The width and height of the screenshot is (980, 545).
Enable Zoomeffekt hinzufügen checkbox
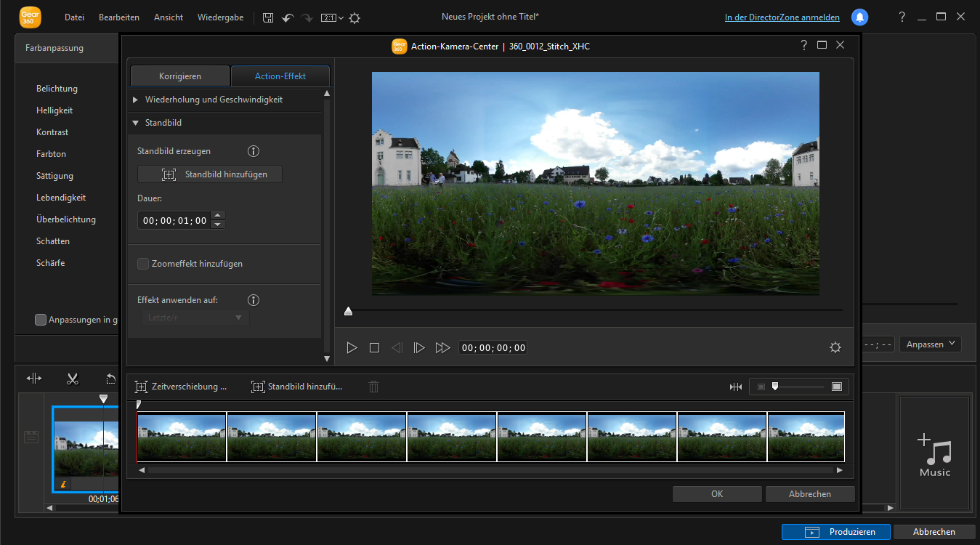click(143, 264)
